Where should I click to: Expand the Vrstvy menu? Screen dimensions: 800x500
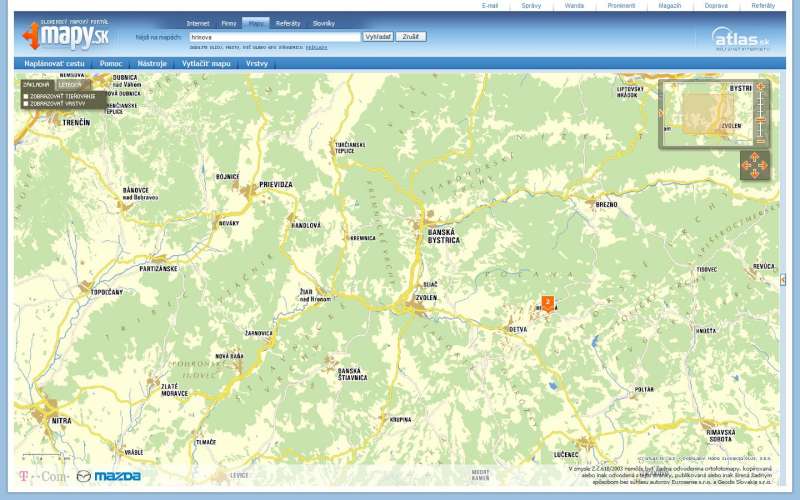(256, 63)
